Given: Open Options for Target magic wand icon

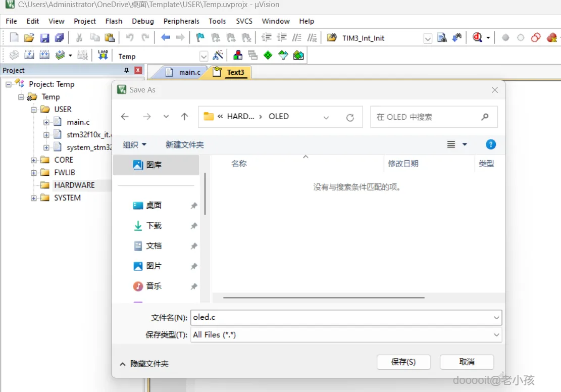Looking at the screenshot, I should (x=218, y=55).
